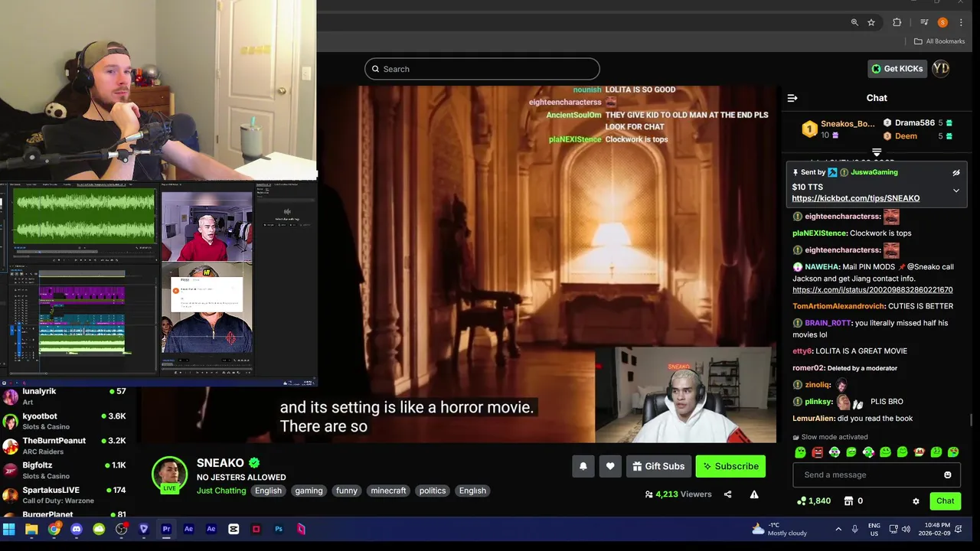The width and height of the screenshot is (980, 551).
Task: Share the stream via the share icon
Action: coord(727,494)
